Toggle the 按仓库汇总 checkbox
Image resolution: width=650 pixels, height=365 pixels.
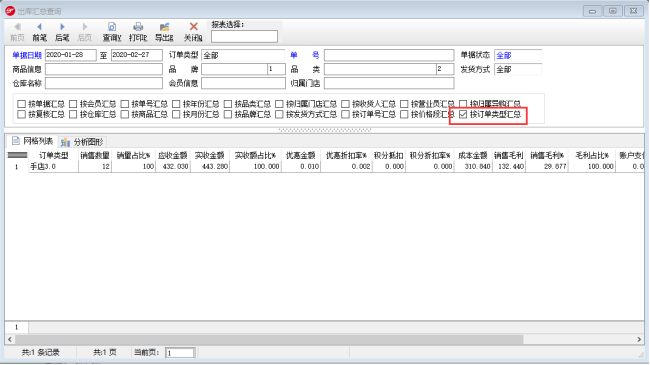(x=73, y=114)
